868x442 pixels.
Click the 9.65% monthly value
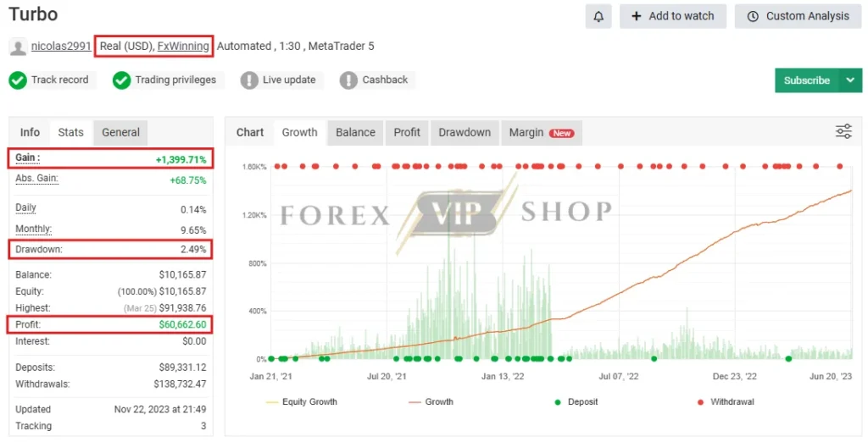(193, 230)
